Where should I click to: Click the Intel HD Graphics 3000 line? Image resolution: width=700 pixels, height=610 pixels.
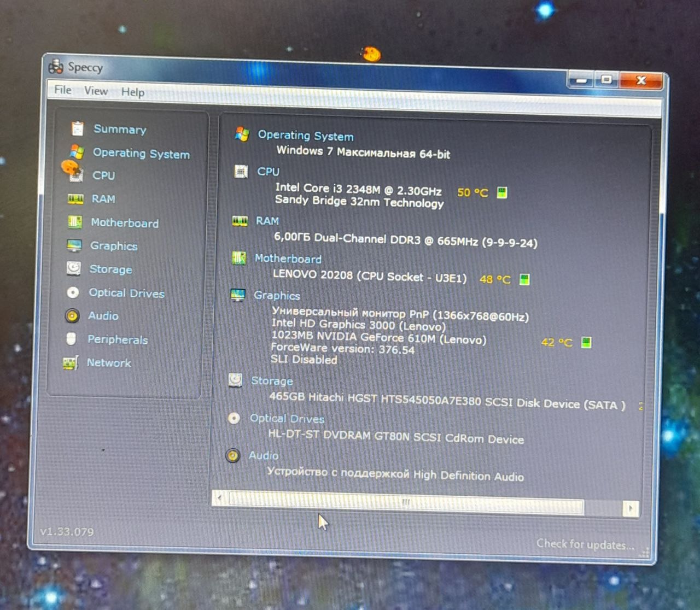pyautogui.click(x=359, y=325)
